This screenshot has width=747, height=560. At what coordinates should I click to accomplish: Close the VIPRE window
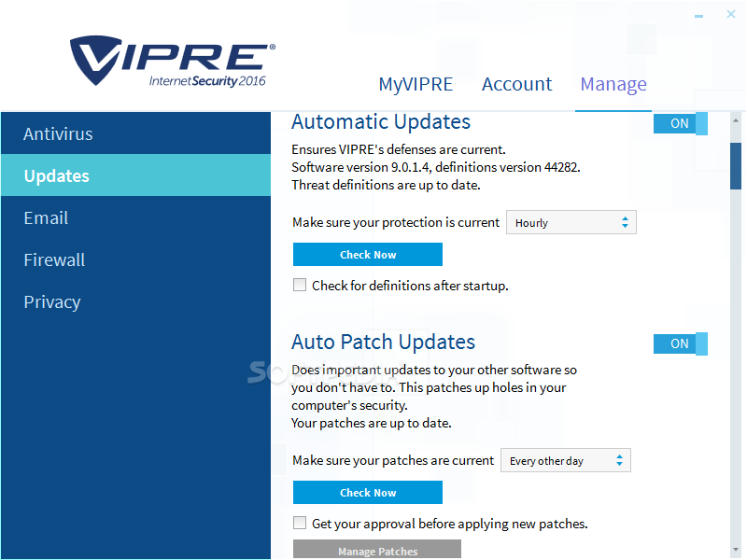[731, 14]
